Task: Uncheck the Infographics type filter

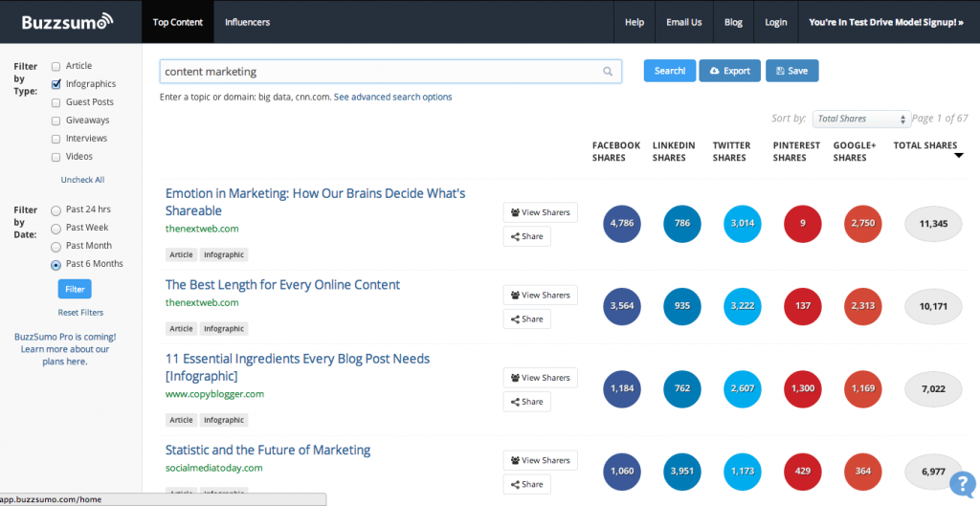Action: point(56,84)
